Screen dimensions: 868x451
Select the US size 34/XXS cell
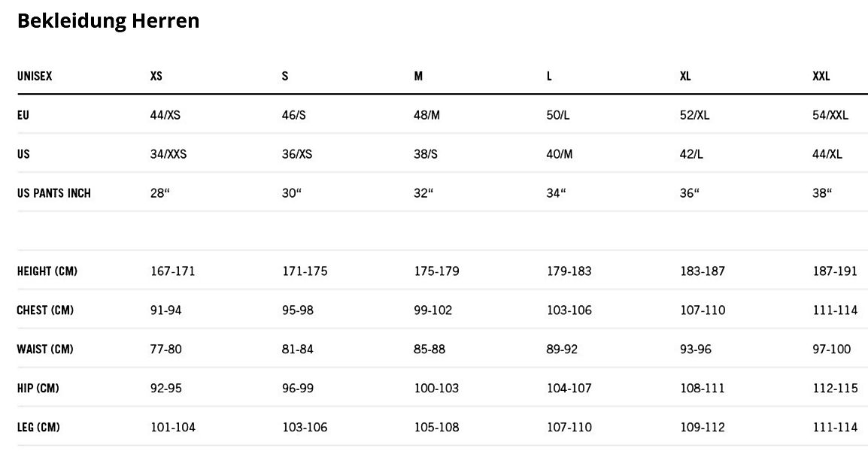[x=168, y=154]
